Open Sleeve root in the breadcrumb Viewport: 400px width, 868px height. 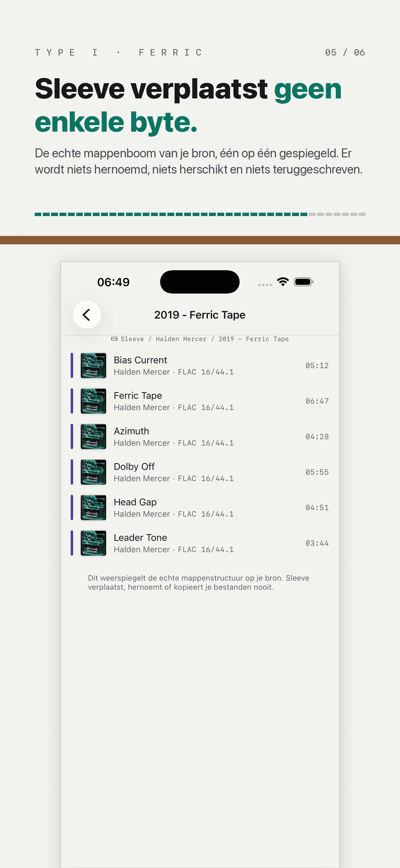pyautogui.click(x=132, y=339)
